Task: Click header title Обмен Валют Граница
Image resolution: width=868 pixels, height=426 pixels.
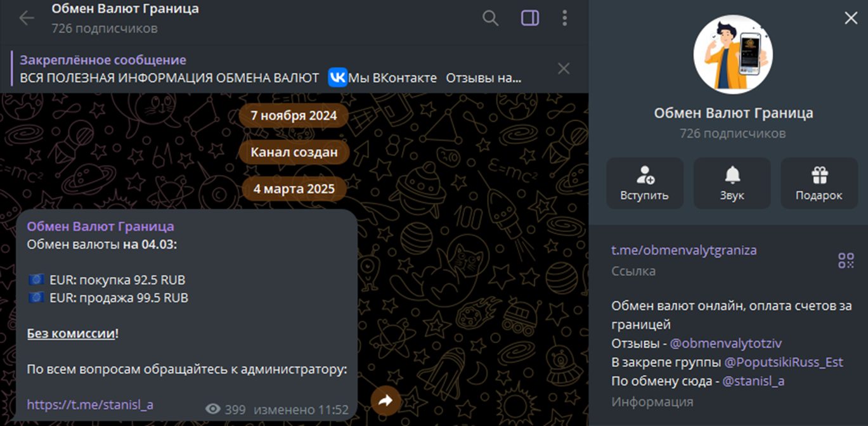Action: pyautogui.click(x=125, y=9)
